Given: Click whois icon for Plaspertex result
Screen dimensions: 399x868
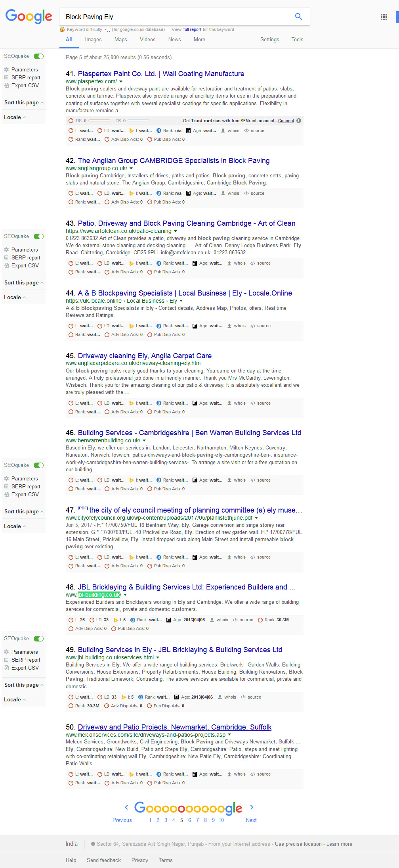Looking at the screenshot, I should point(223,131).
